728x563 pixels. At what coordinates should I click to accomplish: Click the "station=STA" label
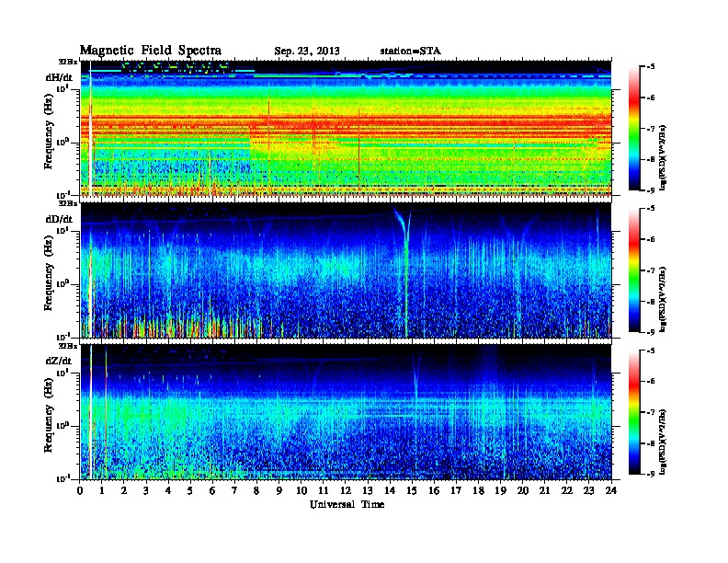(x=411, y=52)
